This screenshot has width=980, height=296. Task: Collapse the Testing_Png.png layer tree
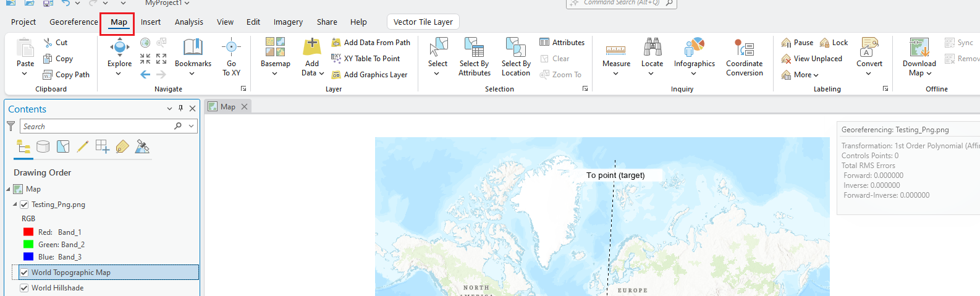(x=15, y=205)
